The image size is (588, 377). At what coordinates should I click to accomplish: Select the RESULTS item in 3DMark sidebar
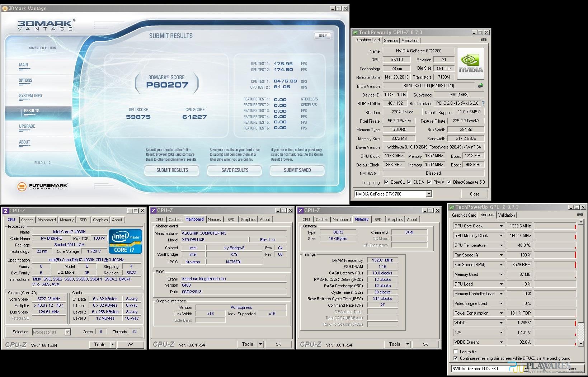click(x=38, y=113)
